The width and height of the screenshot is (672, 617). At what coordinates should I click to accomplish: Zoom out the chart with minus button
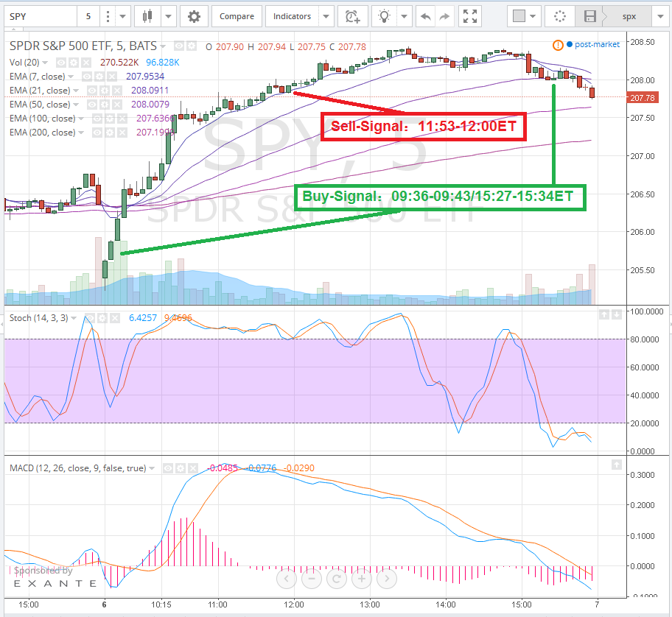pyautogui.click(x=312, y=579)
